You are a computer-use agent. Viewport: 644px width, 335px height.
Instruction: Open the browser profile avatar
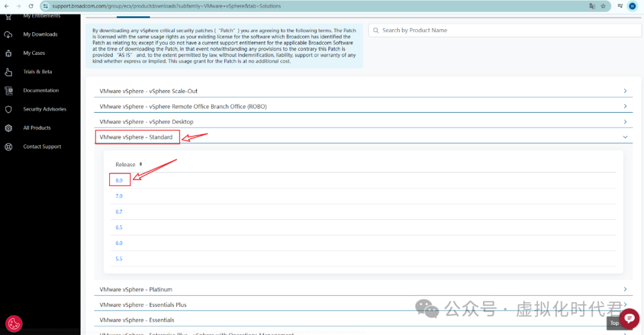[633, 6]
